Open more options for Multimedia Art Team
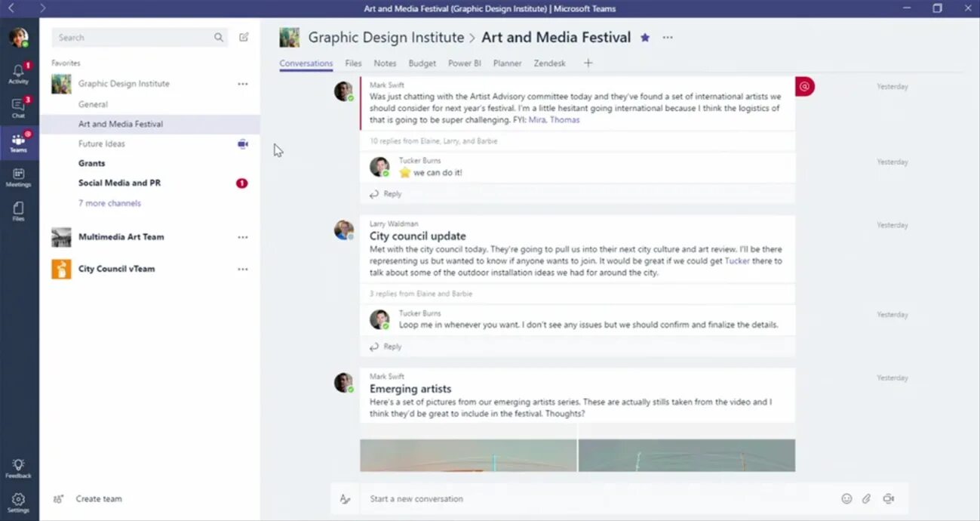 coord(243,237)
